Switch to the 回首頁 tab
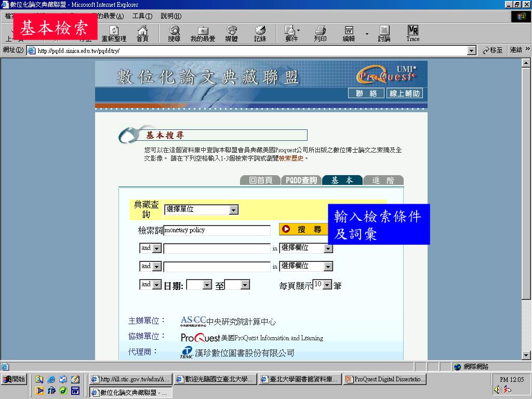The width and height of the screenshot is (532, 399). [260, 180]
